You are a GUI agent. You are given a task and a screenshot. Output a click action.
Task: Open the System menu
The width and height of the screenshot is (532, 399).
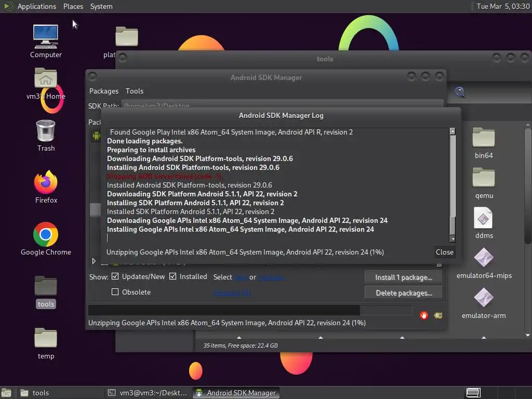tap(101, 6)
